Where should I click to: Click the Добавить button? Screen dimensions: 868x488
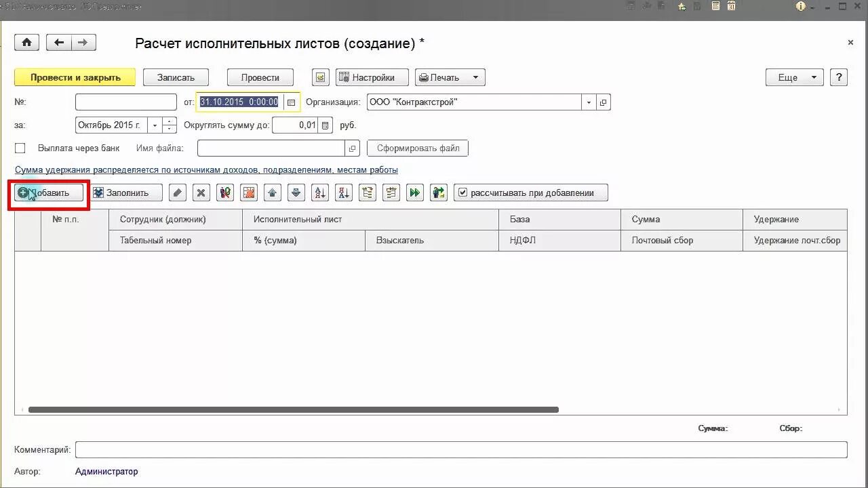point(50,193)
